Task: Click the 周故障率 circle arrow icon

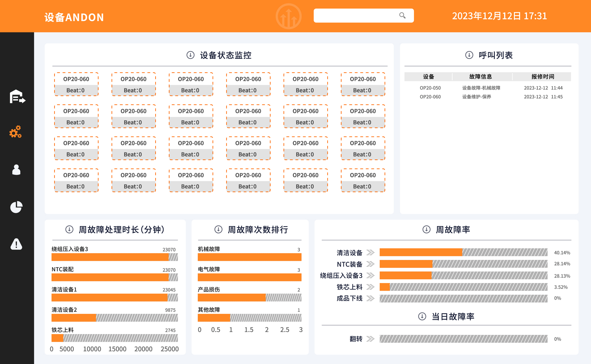Action: tap(426, 229)
